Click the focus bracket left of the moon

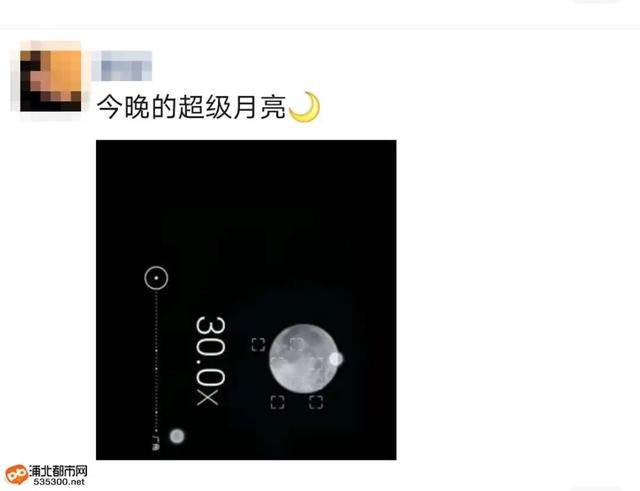[x=258, y=344]
